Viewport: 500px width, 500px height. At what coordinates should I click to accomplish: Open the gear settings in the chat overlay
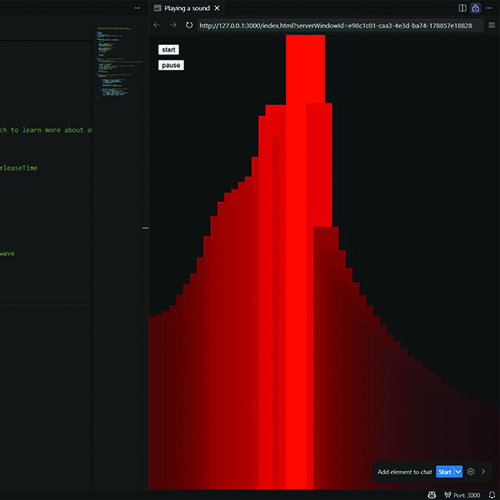coord(471,472)
